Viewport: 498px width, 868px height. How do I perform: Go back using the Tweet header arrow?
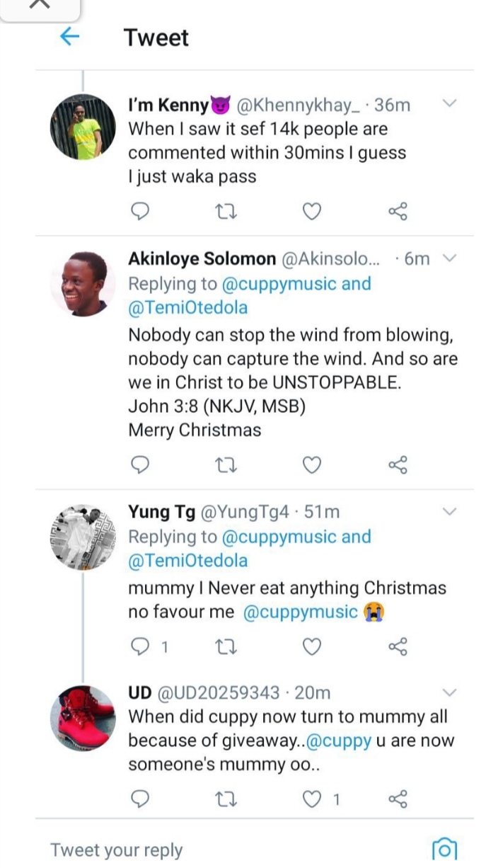tap(69, 37)
